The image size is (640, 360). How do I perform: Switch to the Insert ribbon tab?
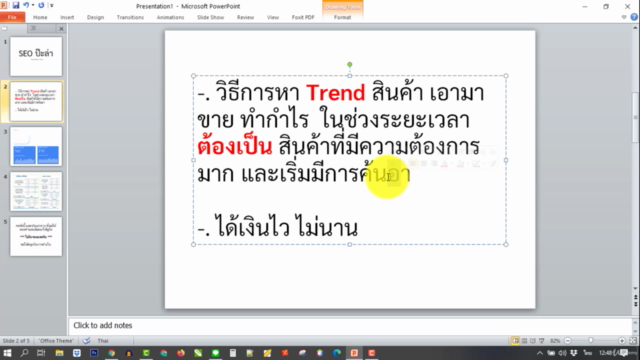(67, 17)
